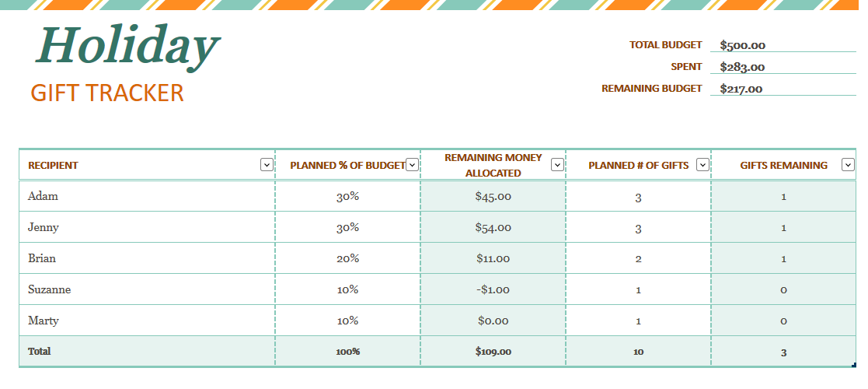Open the Gifts Remaining filter dropdown
This screenshot has height=389, width=868.
point(848,165)
